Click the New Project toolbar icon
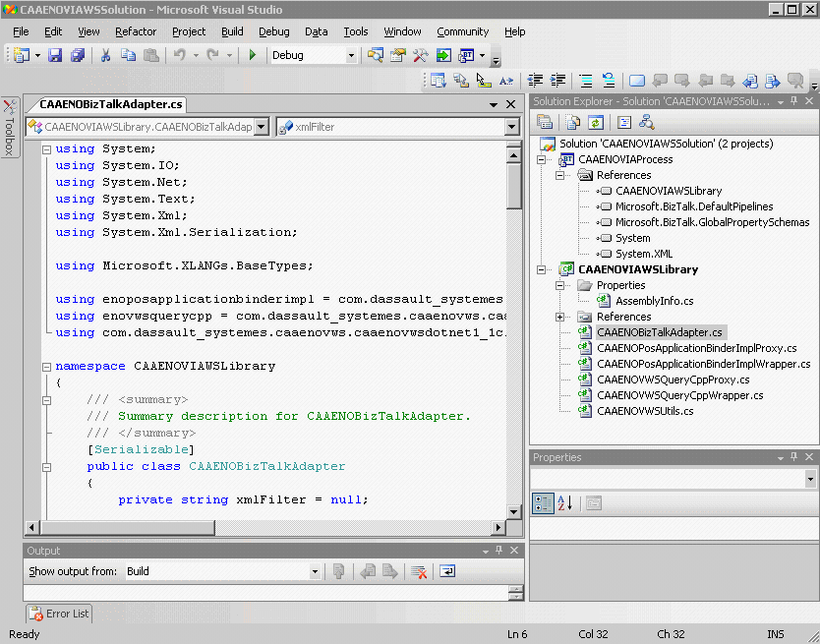 (x=22, y=55)
